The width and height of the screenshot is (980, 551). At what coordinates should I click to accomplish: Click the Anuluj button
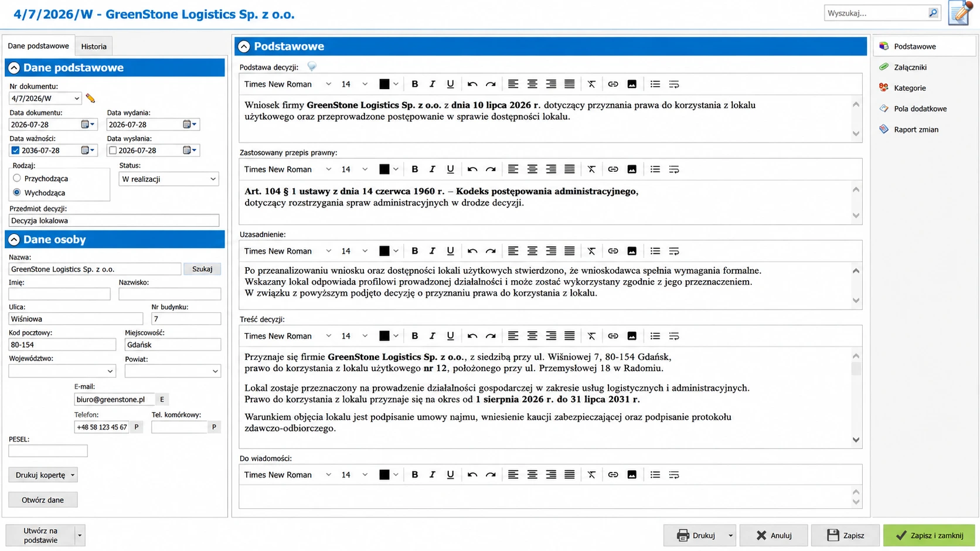[774, 535]
